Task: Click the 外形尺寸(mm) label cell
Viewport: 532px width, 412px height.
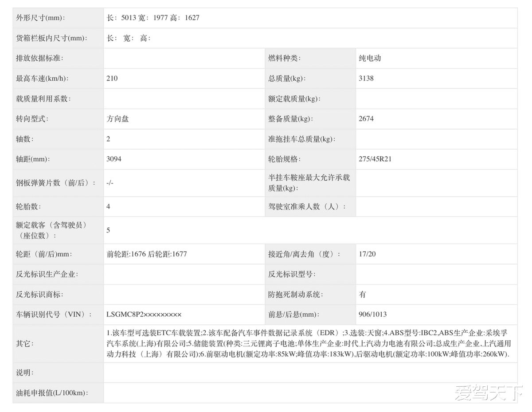Action: click(x=58, y=18)
